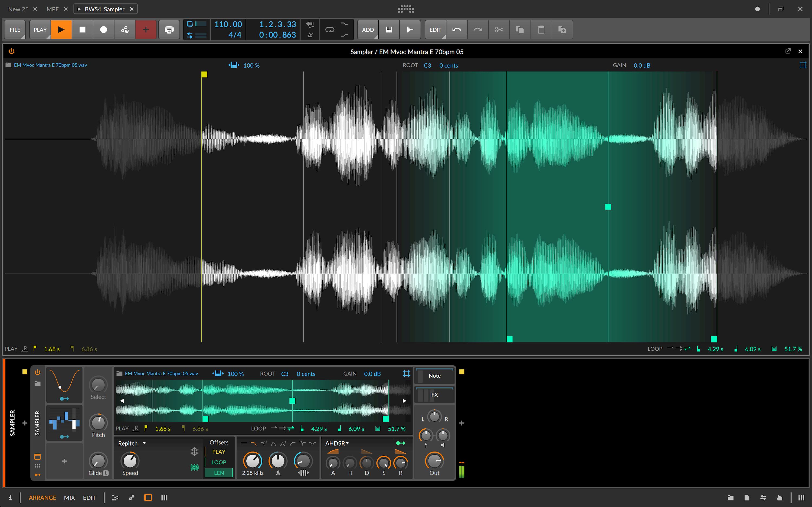Open the keyboard velocity spread icon beside 100%

click(x=234, y=65)
